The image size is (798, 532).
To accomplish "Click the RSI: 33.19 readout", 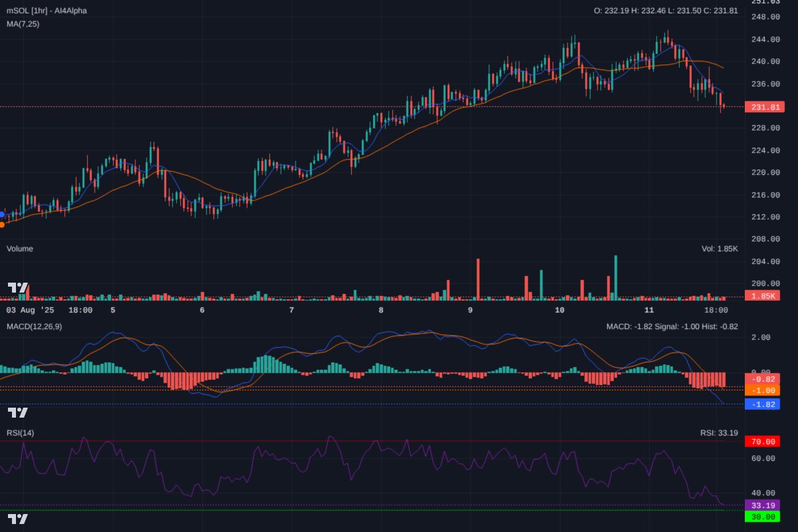I will (x=719, y=433).
